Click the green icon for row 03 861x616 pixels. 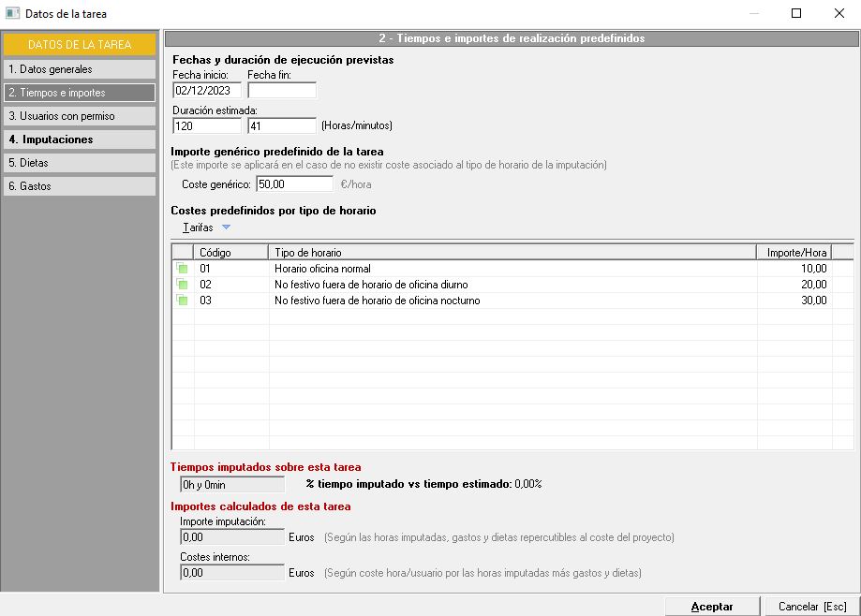(183, 301)
